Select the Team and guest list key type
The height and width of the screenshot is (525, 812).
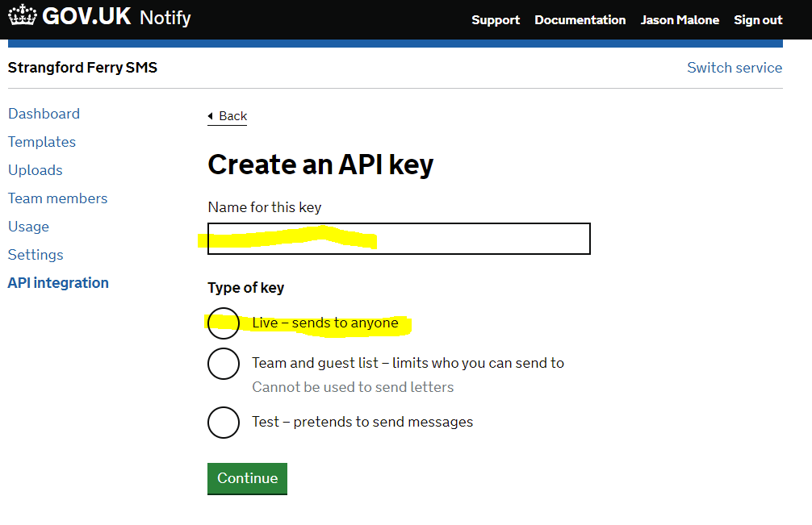[x=224, y=363]
